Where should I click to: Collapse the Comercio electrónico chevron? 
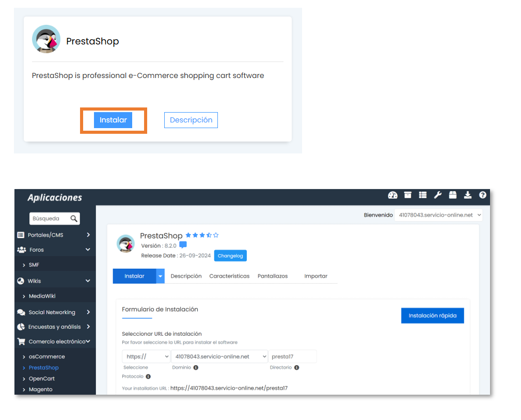[x=88, y=341]
